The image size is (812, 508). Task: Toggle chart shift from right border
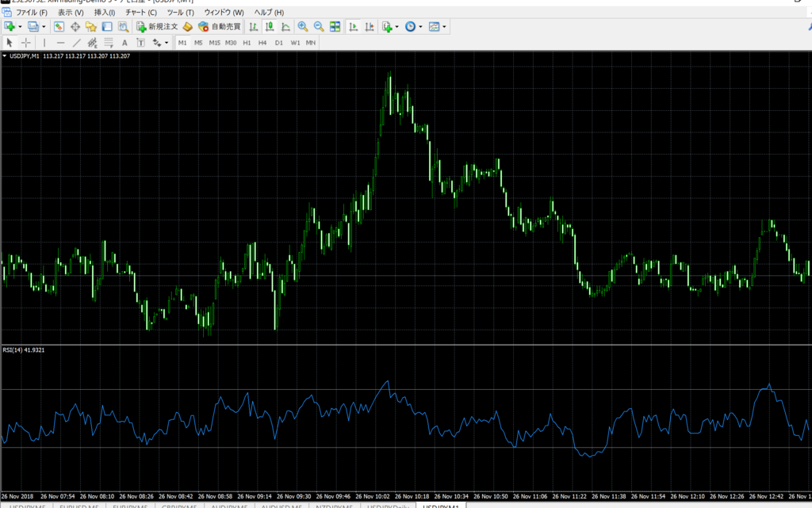[x=370, y=26]
